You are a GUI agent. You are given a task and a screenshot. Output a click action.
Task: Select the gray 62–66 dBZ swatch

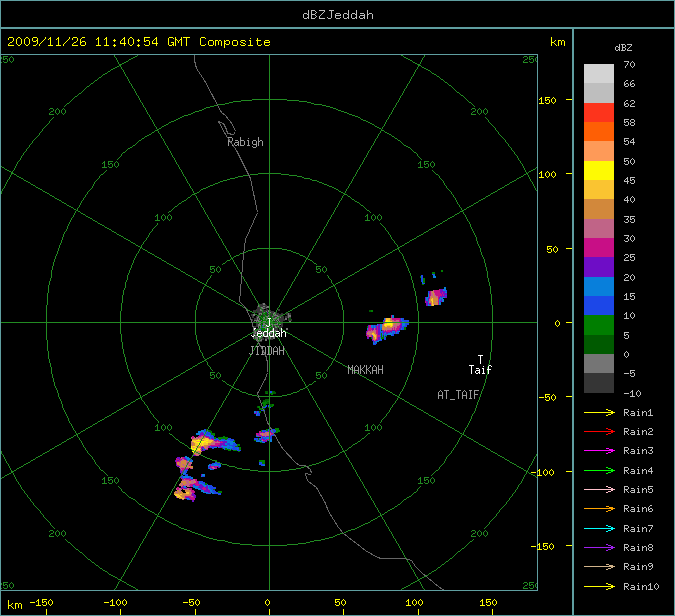599,93
